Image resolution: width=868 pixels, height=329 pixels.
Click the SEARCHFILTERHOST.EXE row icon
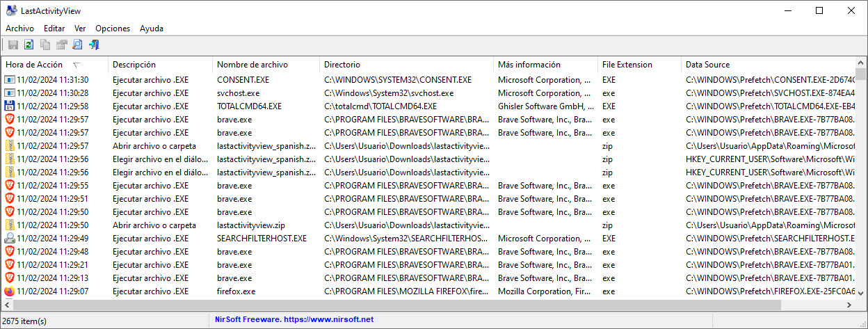coord(10,239)
